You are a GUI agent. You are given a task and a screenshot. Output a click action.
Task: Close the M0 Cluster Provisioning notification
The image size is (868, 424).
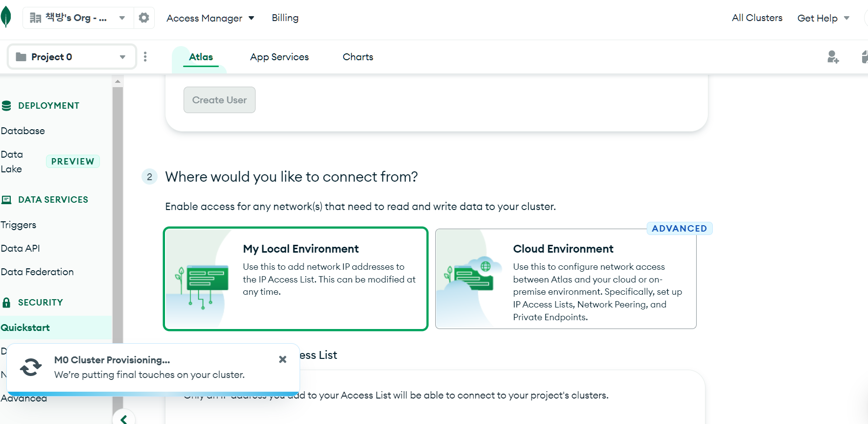[282, 359]
